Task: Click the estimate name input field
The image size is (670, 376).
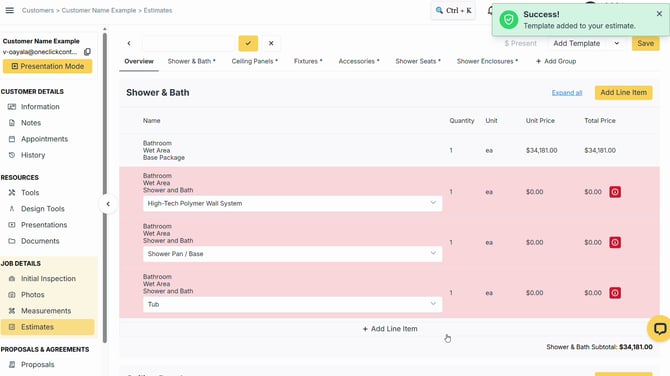Action: click(189, 43)
